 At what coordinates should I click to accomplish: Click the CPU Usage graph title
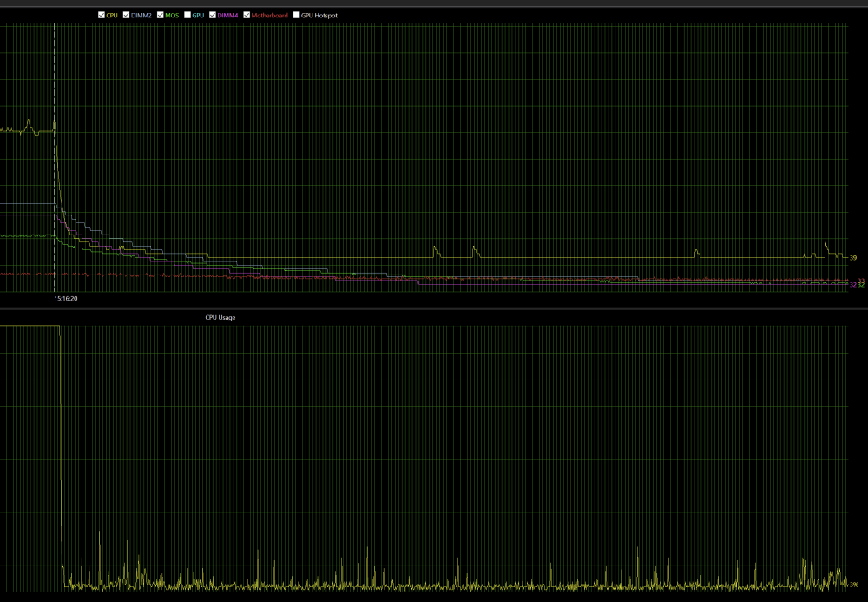pyautogui.click(x=220, y=318)
